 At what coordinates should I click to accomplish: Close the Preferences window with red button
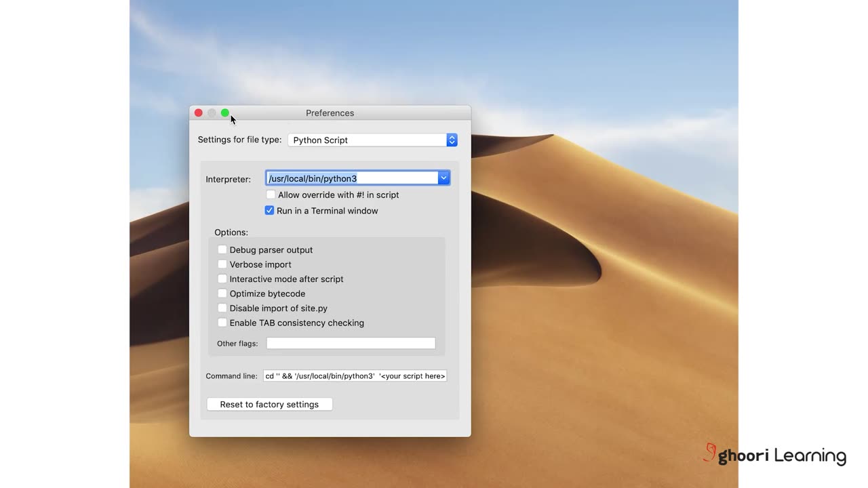coord(199,113)
